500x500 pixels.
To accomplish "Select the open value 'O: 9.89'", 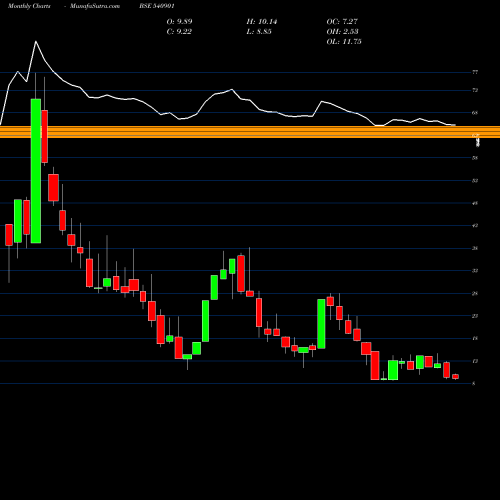I will 179,22.
